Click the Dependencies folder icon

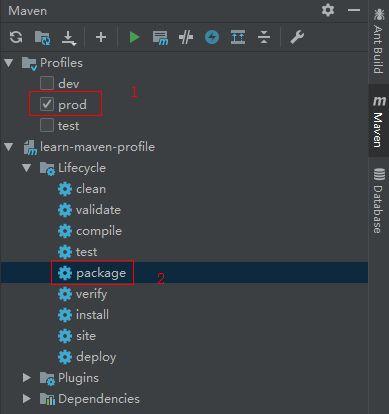coord(47,399)
